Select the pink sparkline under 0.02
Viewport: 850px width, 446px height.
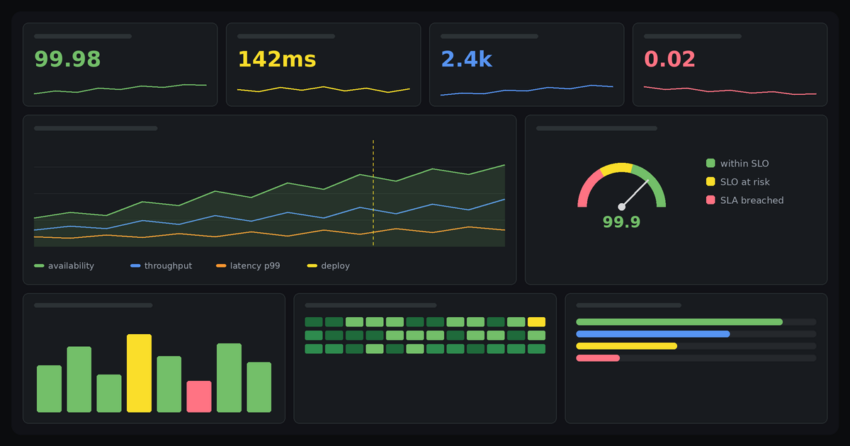730,91
